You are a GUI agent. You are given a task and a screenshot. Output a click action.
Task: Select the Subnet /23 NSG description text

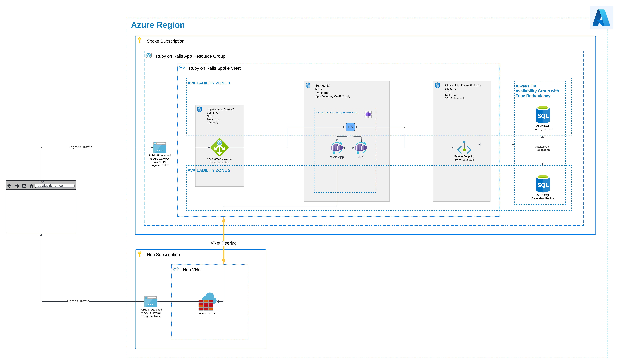[333, 91]
